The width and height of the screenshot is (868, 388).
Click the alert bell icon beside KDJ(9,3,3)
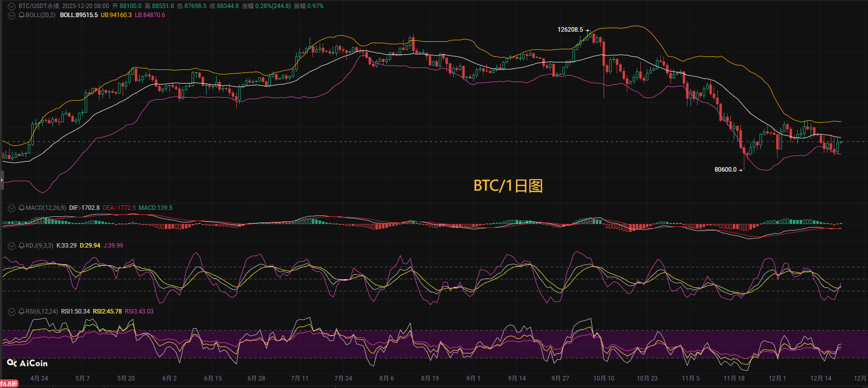click(22, 246)
